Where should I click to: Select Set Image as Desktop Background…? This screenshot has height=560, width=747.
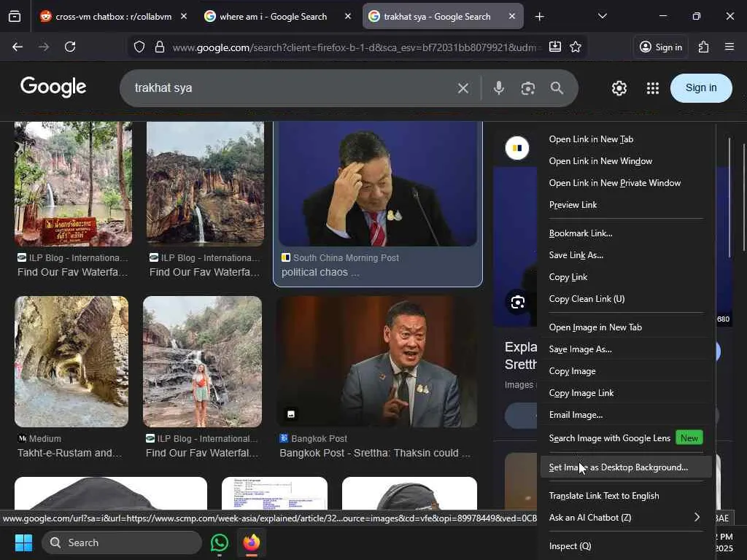pyautogui.click(x=624, y=467)
